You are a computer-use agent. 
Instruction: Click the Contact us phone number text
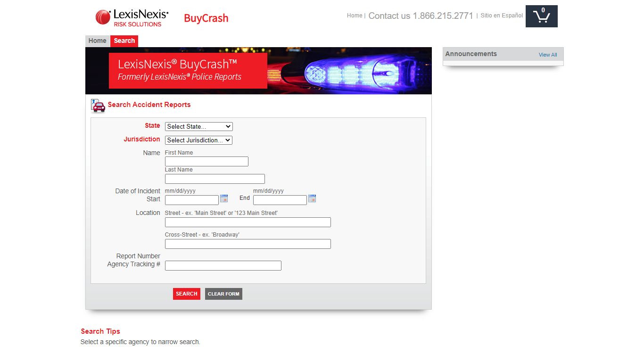click(421, 16)
